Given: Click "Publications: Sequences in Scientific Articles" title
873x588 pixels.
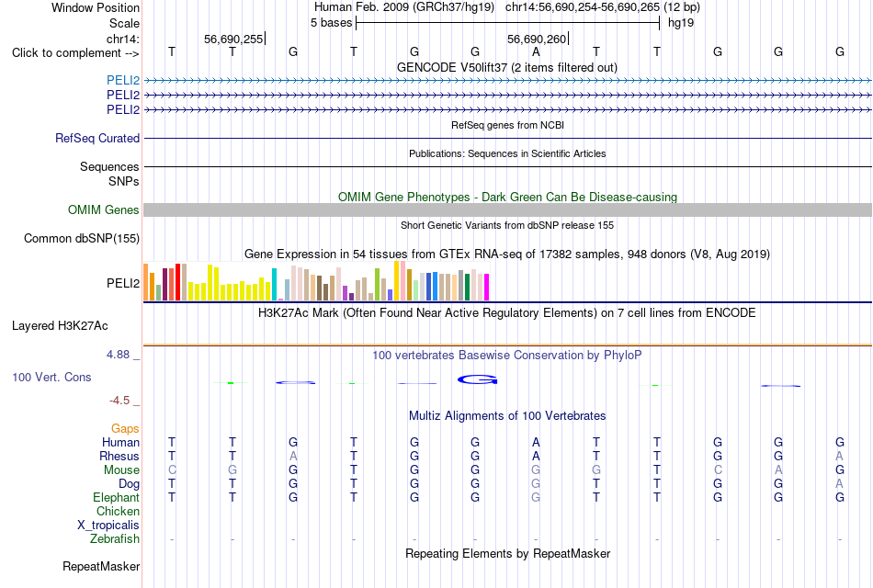Looking at the screenshot, I should tap(507, 153).
